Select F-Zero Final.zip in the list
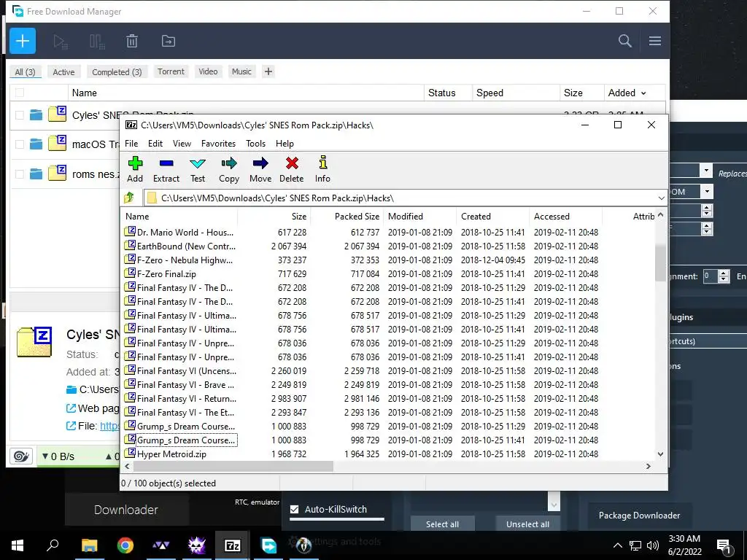The width and height of the screenshot is (747, 560). point(167,274)
